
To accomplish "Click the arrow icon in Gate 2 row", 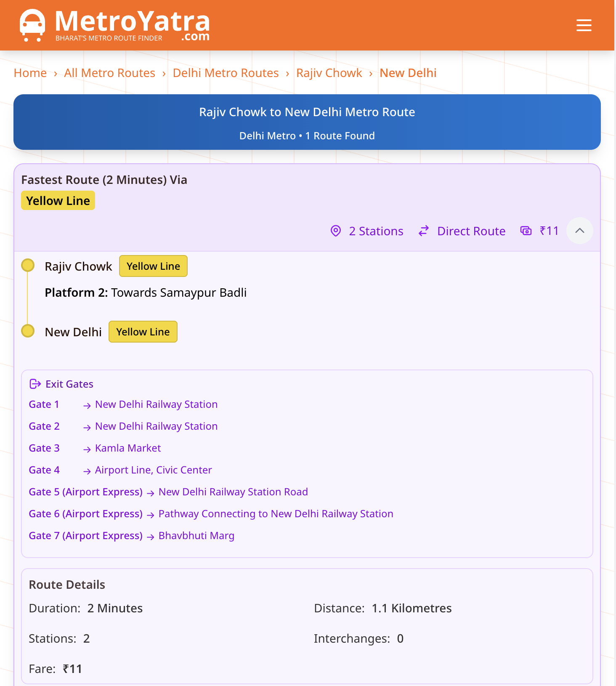I will pyautogui.click(x=87, y=428).
